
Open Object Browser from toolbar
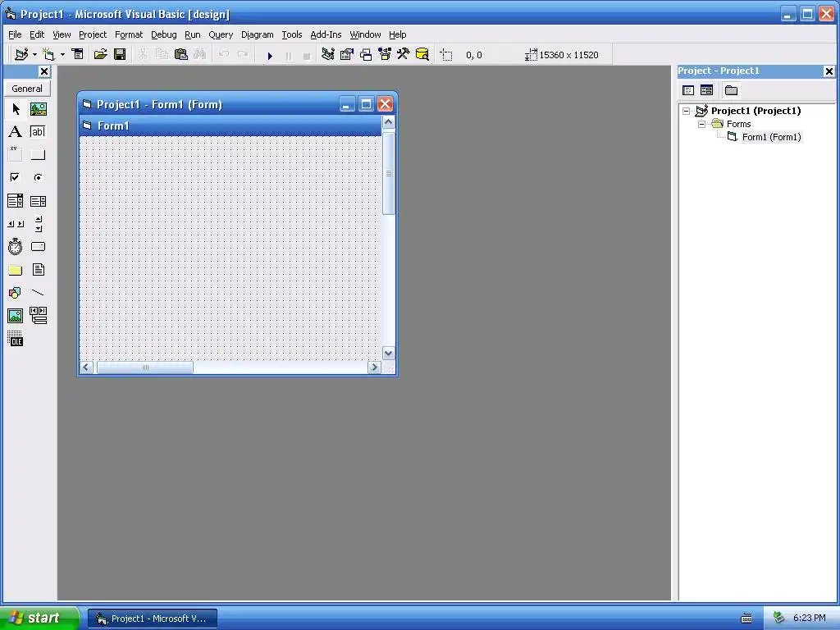(x=385, y=55)
